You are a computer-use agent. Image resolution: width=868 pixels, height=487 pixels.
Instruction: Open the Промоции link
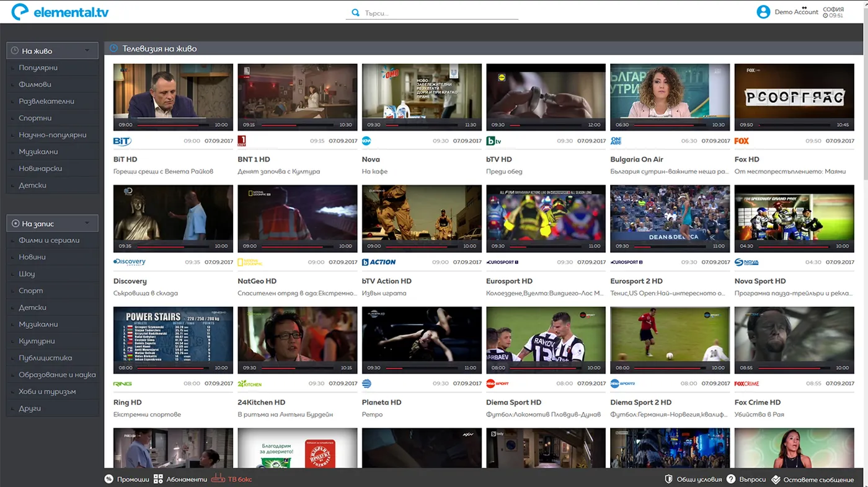[133, 480]
